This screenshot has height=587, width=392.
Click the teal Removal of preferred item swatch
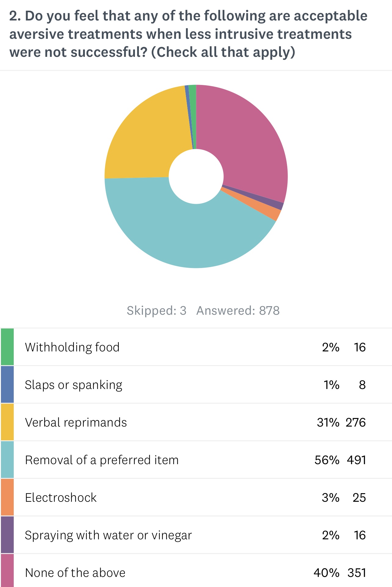click(x=7, y=460)
